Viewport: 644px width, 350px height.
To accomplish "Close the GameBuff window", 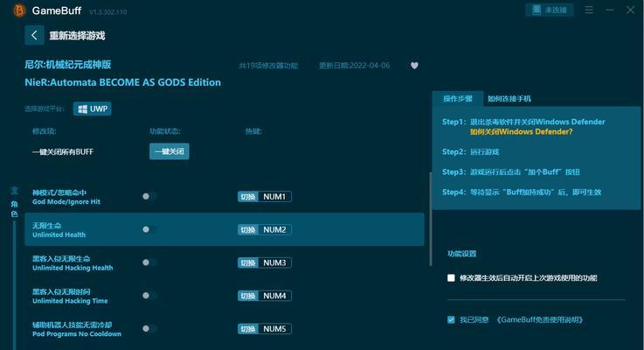I will point(630,10).
